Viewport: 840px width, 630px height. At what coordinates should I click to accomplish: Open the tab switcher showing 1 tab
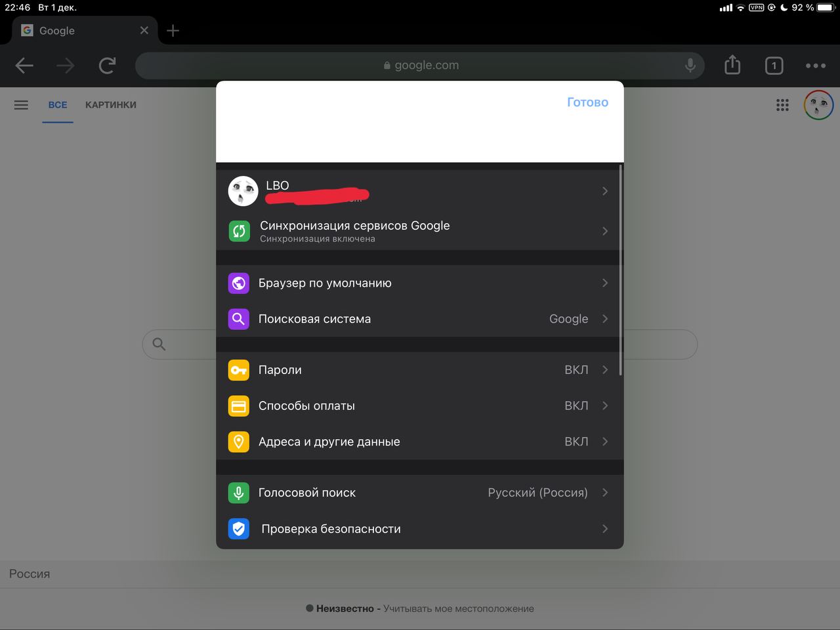pos(774,66)
